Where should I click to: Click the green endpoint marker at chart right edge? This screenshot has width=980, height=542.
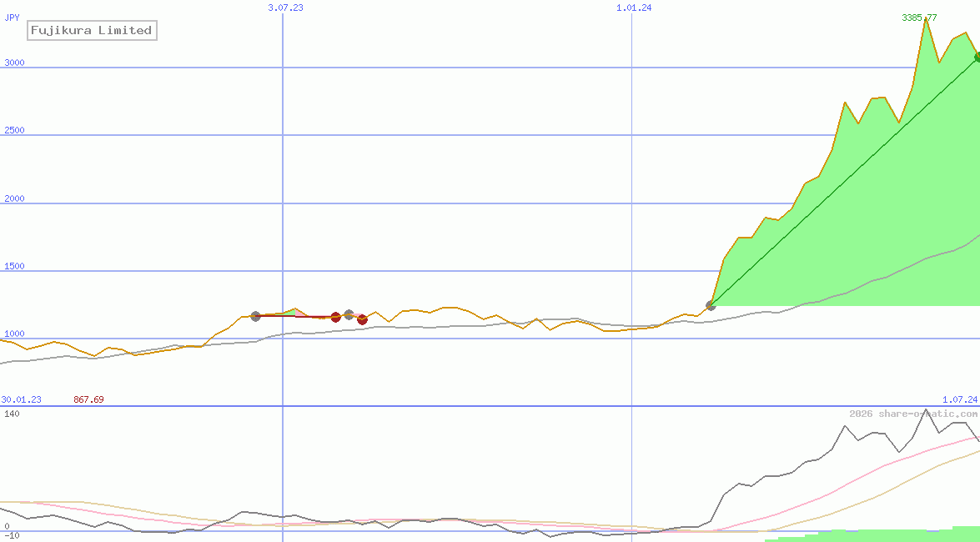[x=975, y=58]
